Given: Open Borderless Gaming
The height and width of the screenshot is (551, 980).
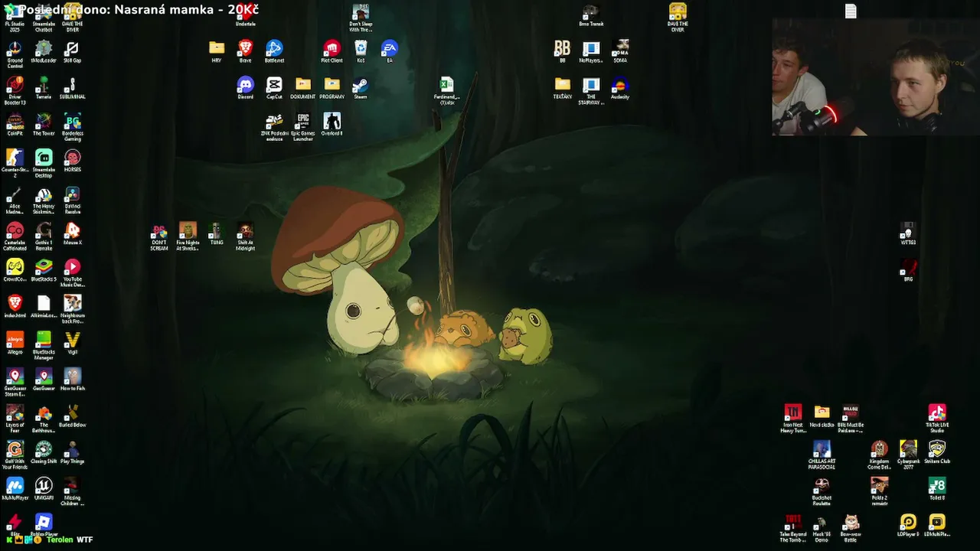Looking at the screenshot, I should pyautogui.click(x=72, y=128).
